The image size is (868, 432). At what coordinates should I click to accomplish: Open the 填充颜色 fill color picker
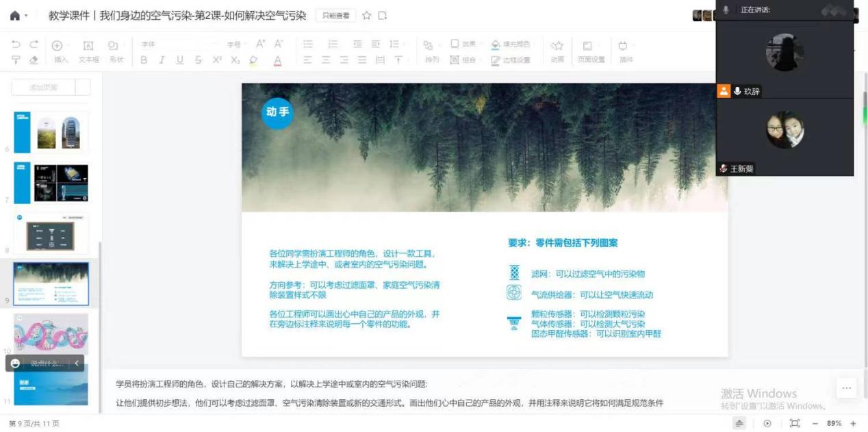click(x=511, y=45)
